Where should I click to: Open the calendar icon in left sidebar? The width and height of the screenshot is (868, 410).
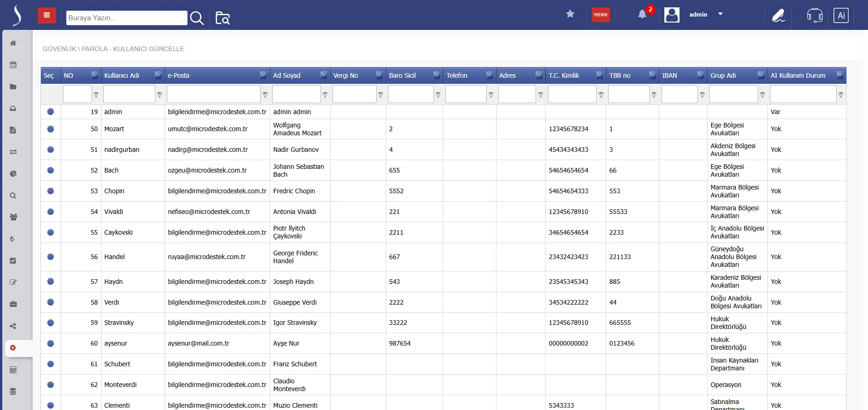point(13,65)
